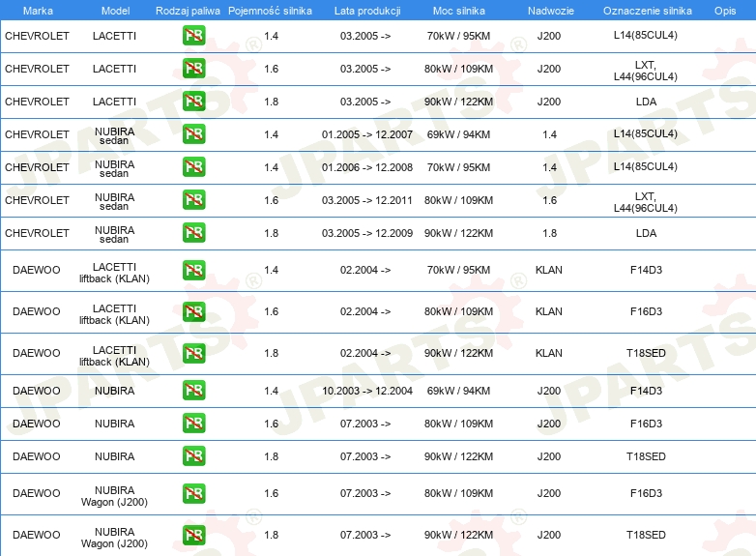The width and height of the screenshot is (756, 556).
Task: Click DAEWOO in the Nubira 10.2003 row
Action: (36, 391)
